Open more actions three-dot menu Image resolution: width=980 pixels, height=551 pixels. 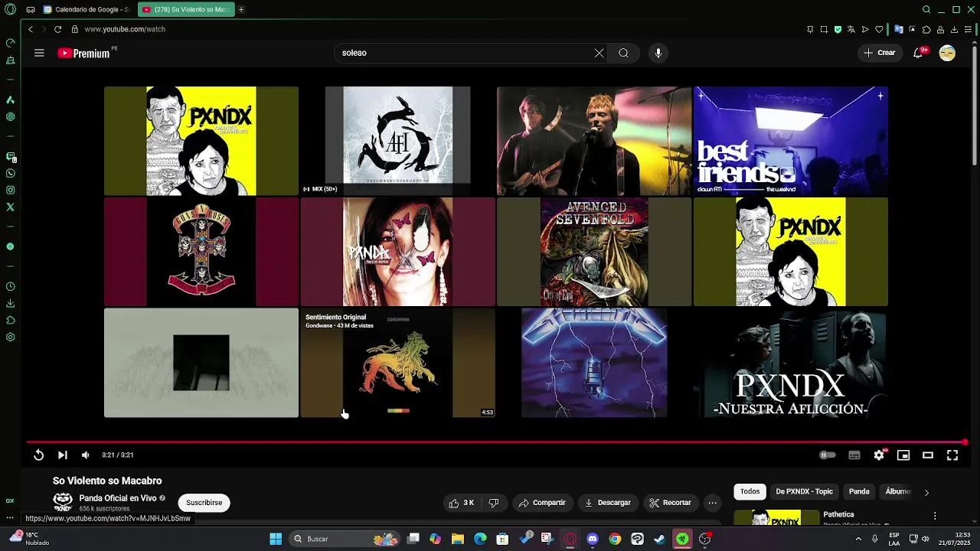713,503
